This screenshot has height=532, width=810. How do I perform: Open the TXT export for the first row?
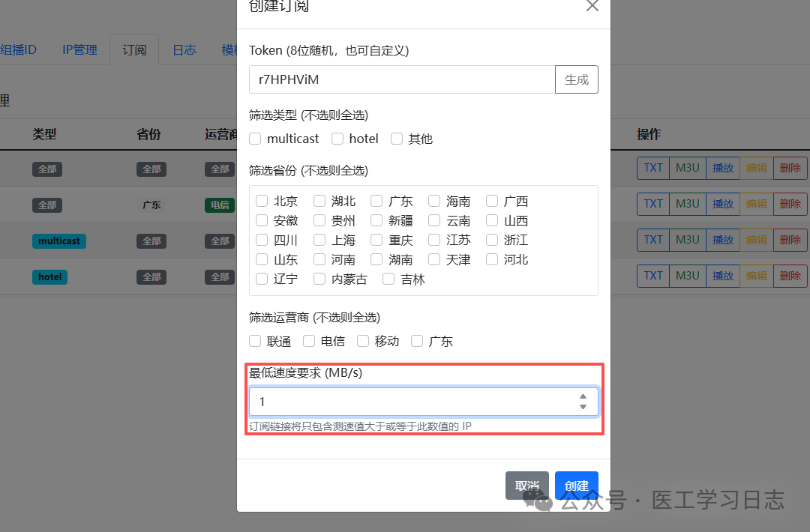652,169
